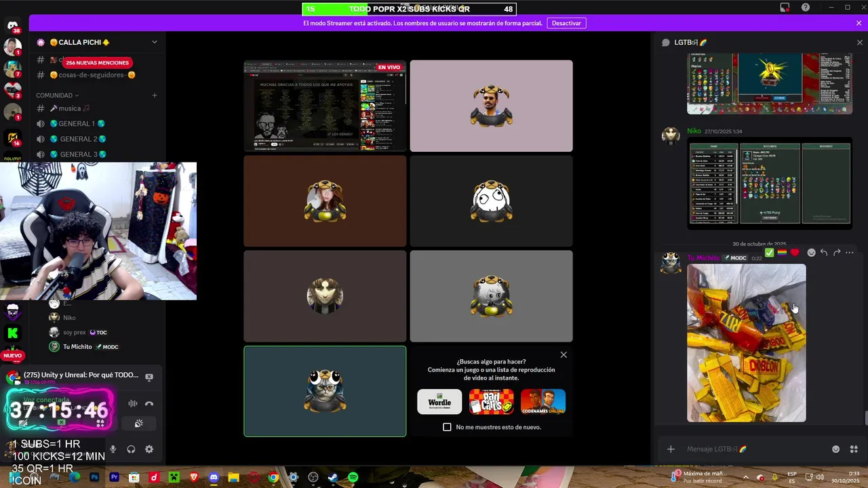Viewport: 868px width, 488px height.
Task: Dismiss the activity suggestion popup
Action: coord(564,354)
